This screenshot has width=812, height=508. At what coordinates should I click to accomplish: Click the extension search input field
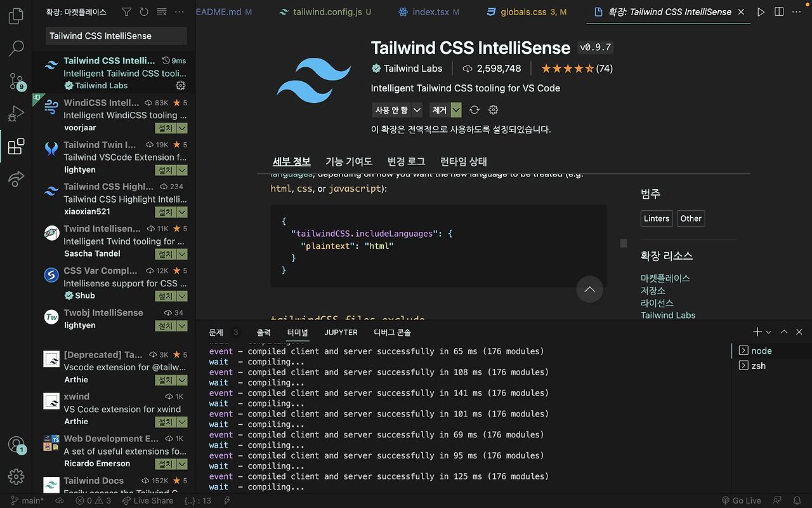coord(114,36)
